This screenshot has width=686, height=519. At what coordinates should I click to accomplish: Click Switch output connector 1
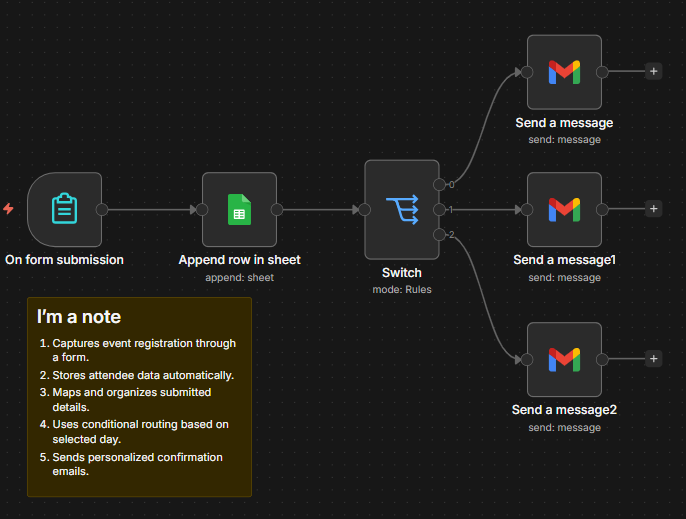point(439,210)
